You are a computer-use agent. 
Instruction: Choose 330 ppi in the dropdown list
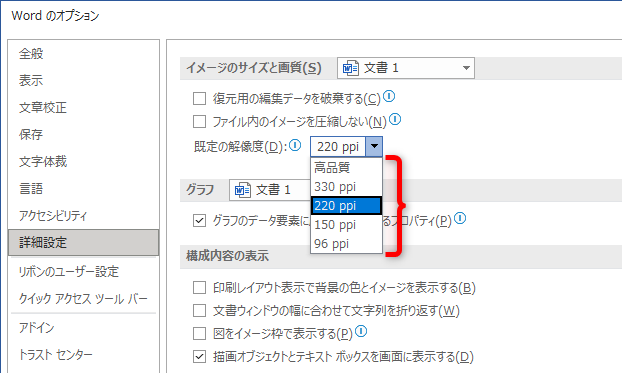coord(346,186)
